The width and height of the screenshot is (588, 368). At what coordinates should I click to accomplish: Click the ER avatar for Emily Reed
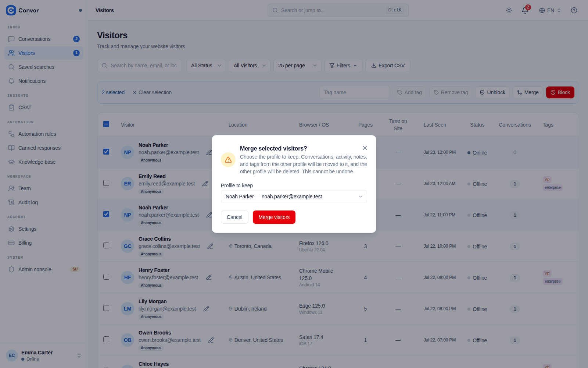click(x=128, y=184)
